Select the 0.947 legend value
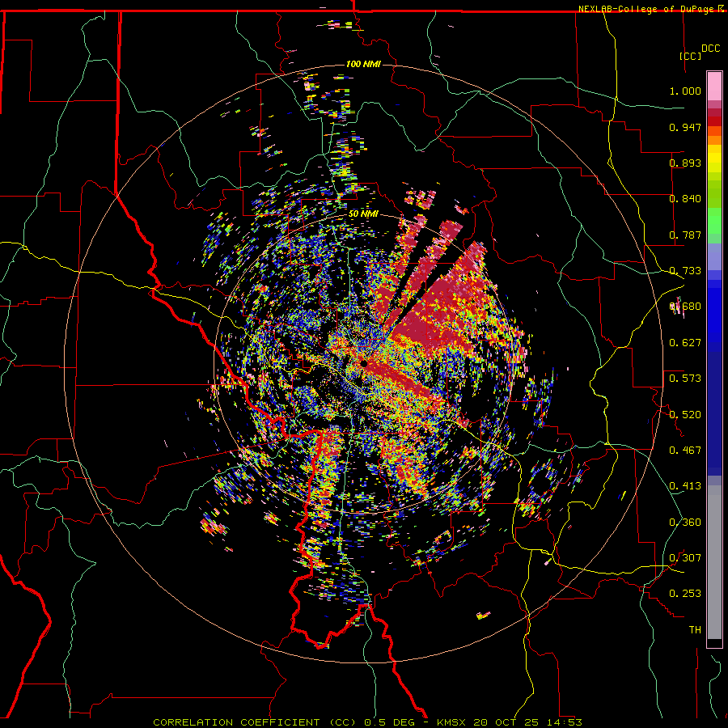Viewport: 728px width, 728px height. point(685,127)
